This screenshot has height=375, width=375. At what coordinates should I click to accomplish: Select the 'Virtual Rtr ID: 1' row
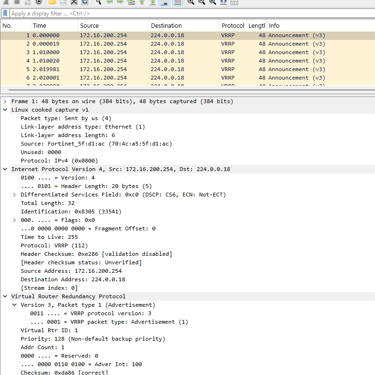point(49,330)
